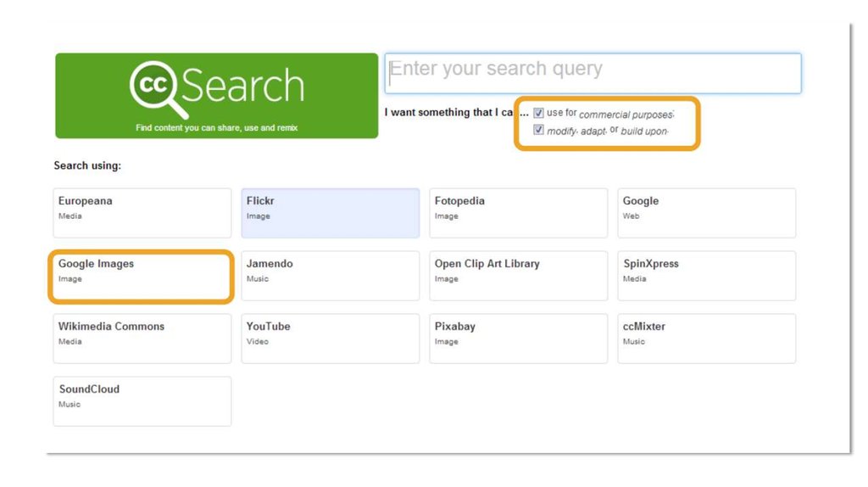Select SpinXpress media source

click(706, 276)
